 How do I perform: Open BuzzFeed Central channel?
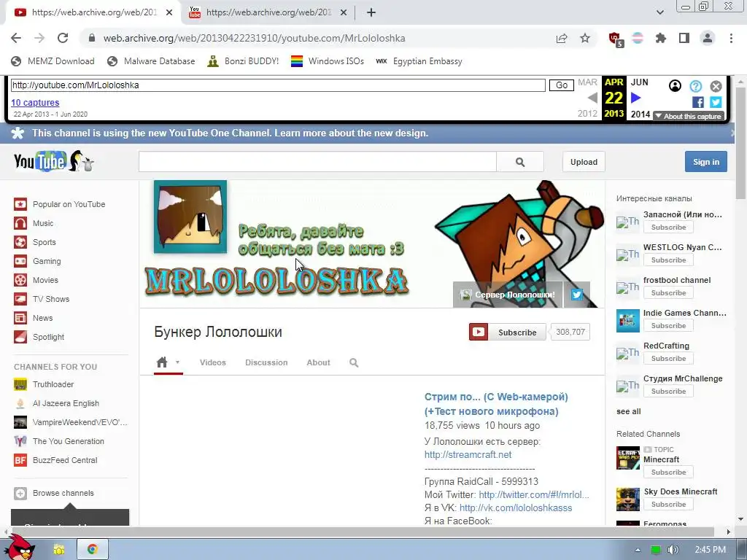(x=55, y=460)
